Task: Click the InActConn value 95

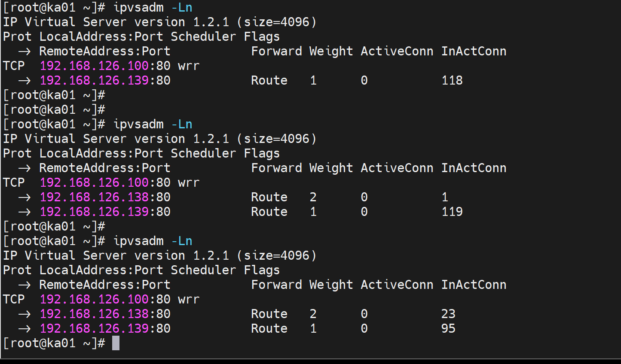Action: point(448,328)
